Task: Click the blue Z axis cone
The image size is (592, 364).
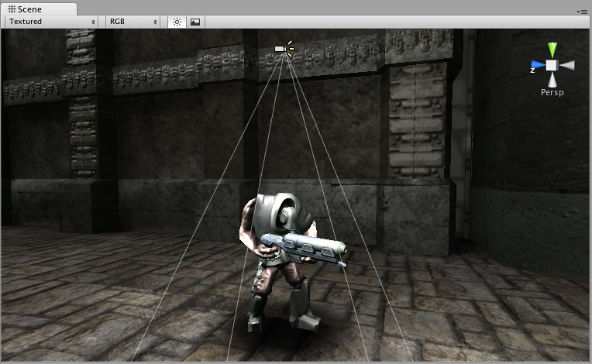Action: pyautogui.click(x=539, y=65)
